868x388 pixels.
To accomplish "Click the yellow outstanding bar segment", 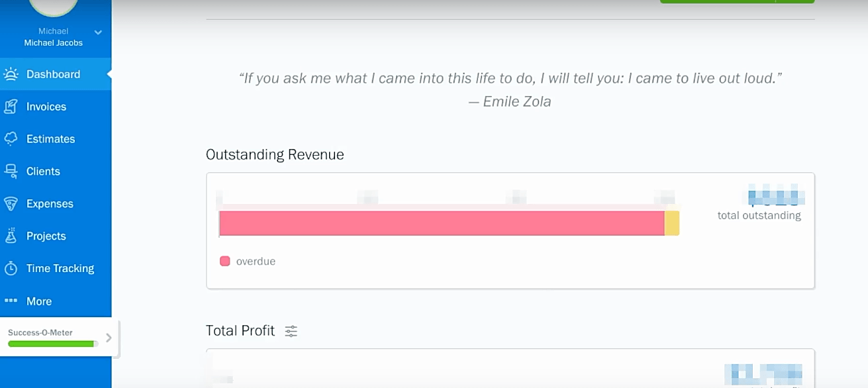I will point(672,223).
